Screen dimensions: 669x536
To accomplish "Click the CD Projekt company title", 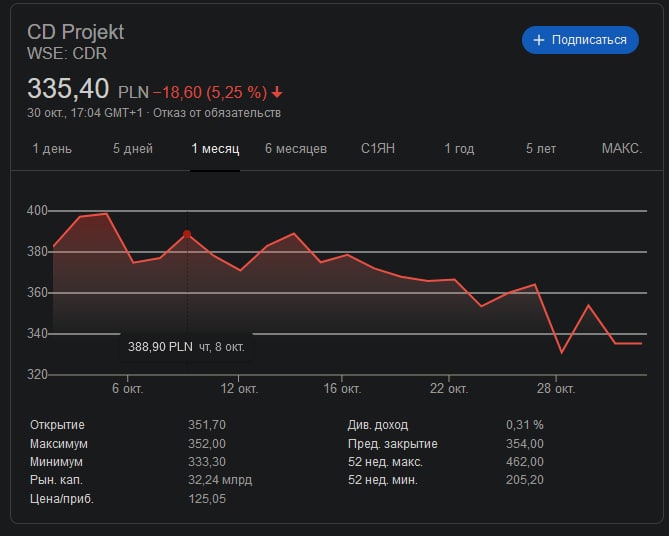I will pyautogui.click(x=76, y=32).
